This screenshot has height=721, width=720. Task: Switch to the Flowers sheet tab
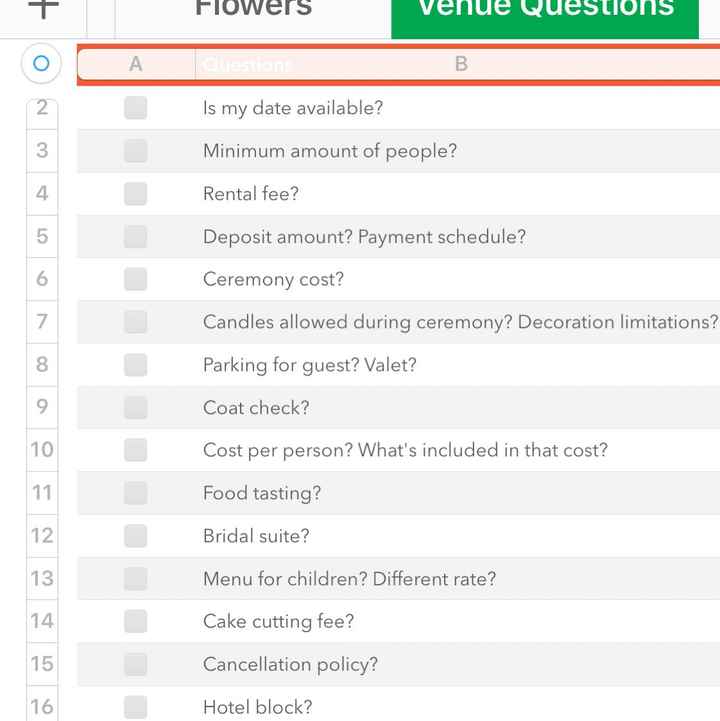253,10
